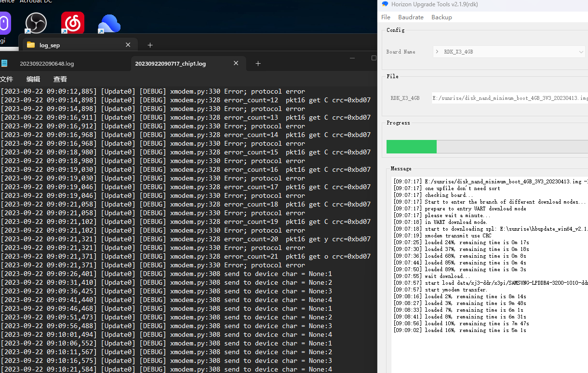The image size is (588, 373).
Task: Open the OBS Studio desktop shortcut
Action: tap(36, 23)
